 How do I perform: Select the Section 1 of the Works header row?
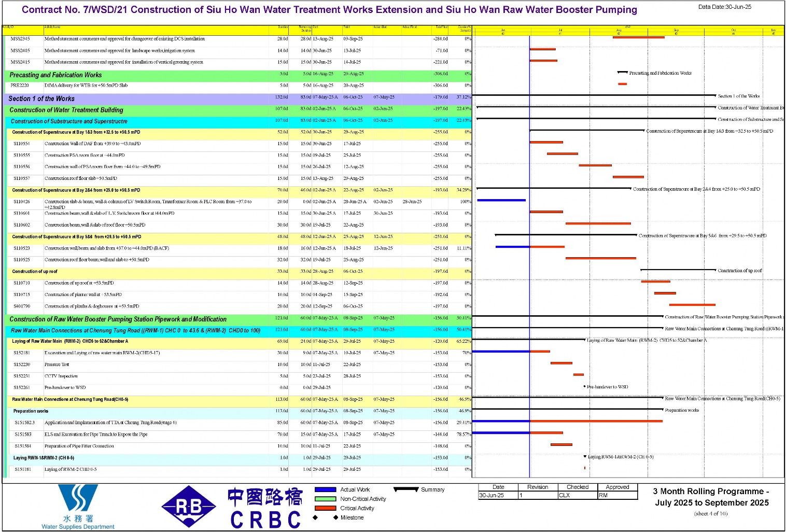click(x=237, y=99)
